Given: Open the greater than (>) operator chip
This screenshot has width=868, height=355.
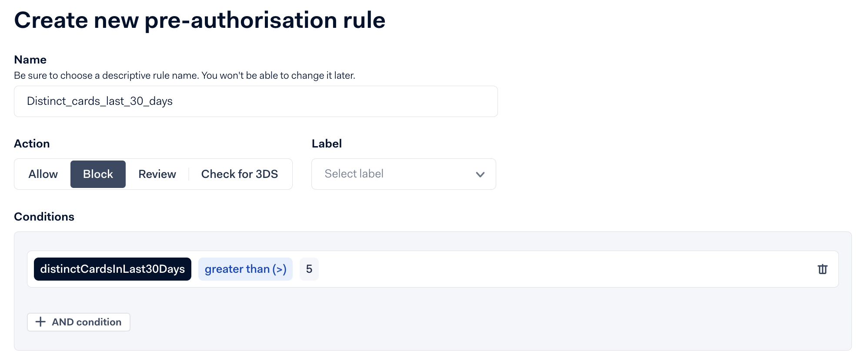Looking at the screenshot, I should click(245, 269).
